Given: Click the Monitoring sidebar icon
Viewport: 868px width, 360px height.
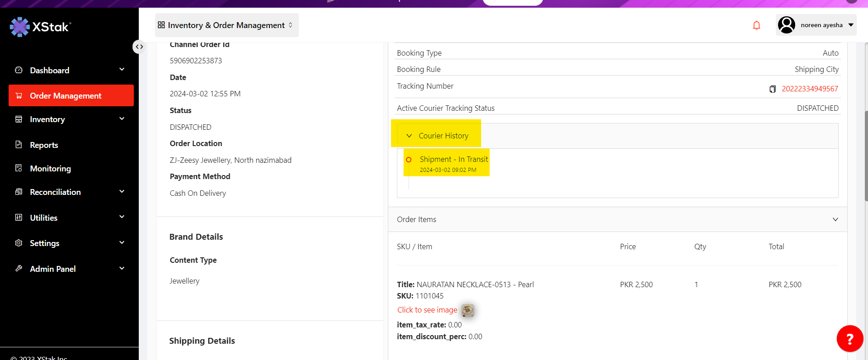Looking at the screenshot, I should pyautogui.click(x=19, y=168).
